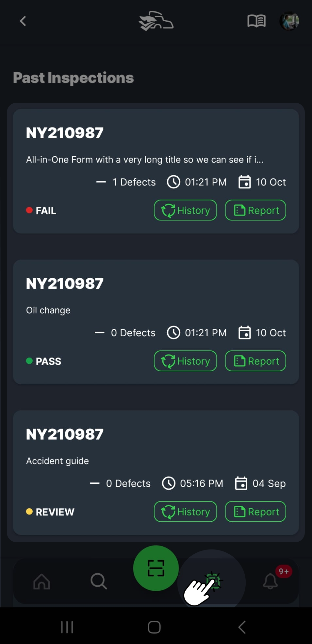View History for the Accident guide inspection
The image size is (312, 644).
[185, 512]
